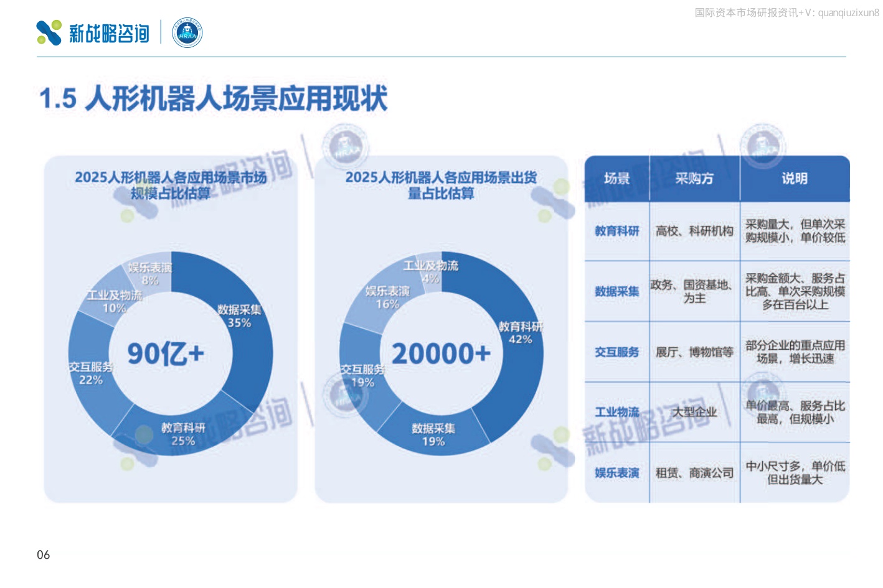This screenshot has width=883, height=588.
Task: Click the description 采购量大，但单次采购规模小，单价较低
Action: [795, 231]
